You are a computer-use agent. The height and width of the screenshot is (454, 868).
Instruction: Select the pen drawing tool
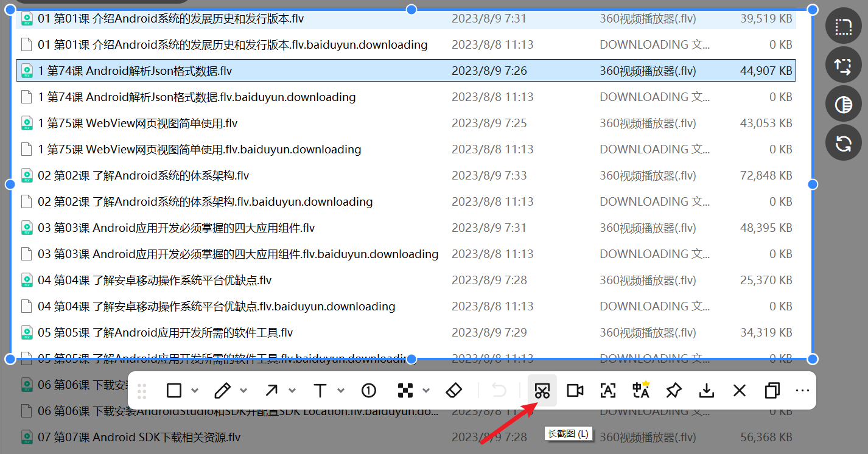tap(223, 391)
